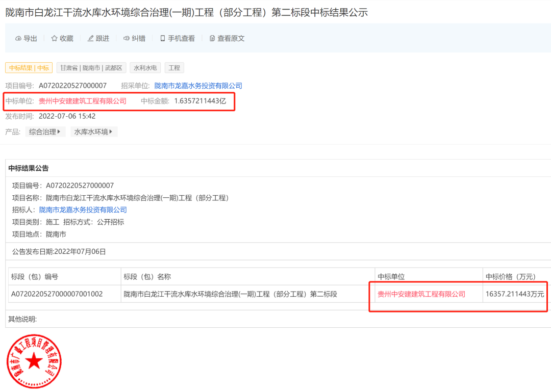This screenshot has width=551, height=392.
Task: Click 项目编号 line in announcement body
Action: [x=63, y=186]
